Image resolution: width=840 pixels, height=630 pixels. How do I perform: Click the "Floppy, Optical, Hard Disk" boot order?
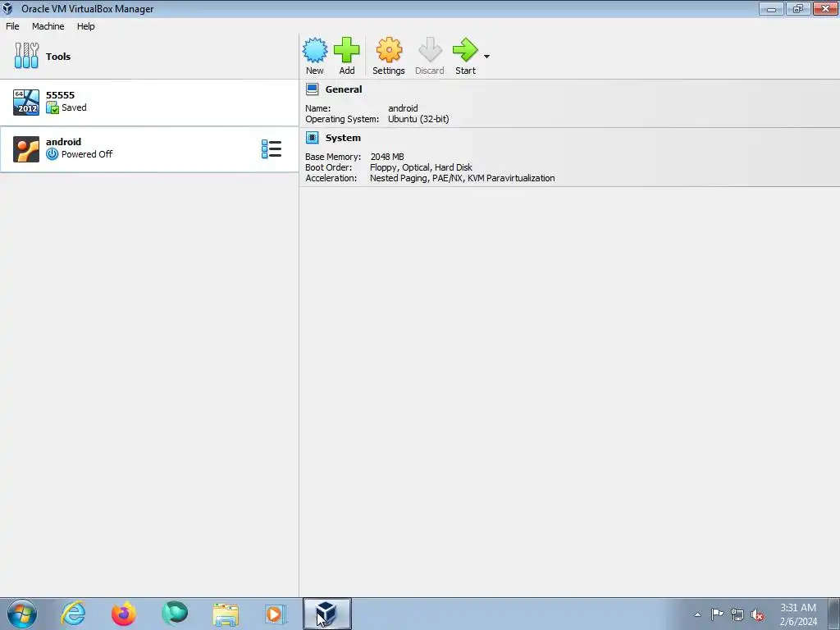coord(421,167)
